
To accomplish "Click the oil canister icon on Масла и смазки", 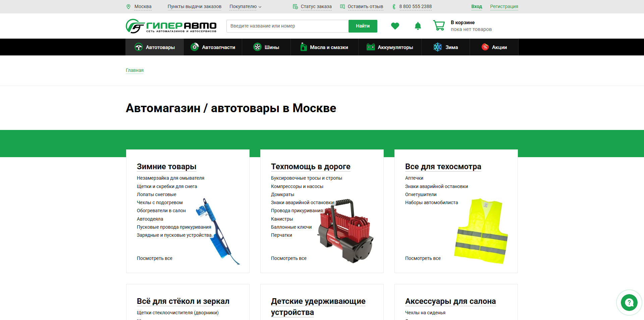I will (x=303, y=47).
